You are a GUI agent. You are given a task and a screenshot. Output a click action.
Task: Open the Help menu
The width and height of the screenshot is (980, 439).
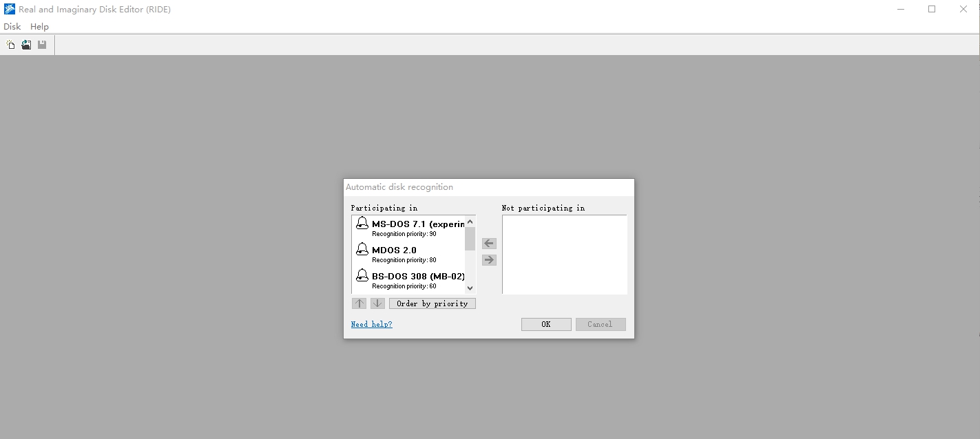[39, 26]
